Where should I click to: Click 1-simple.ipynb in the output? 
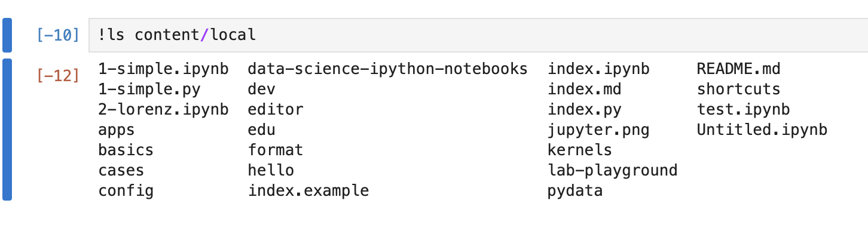[163, 69]
